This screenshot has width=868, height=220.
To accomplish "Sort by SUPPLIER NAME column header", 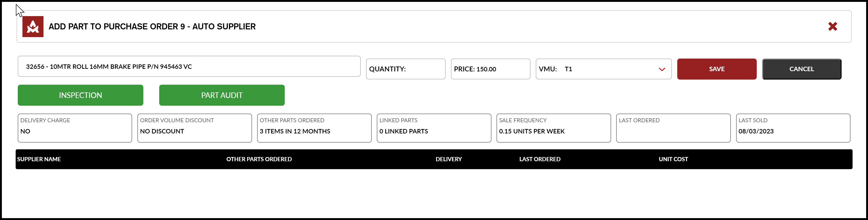I will [39, 159].
